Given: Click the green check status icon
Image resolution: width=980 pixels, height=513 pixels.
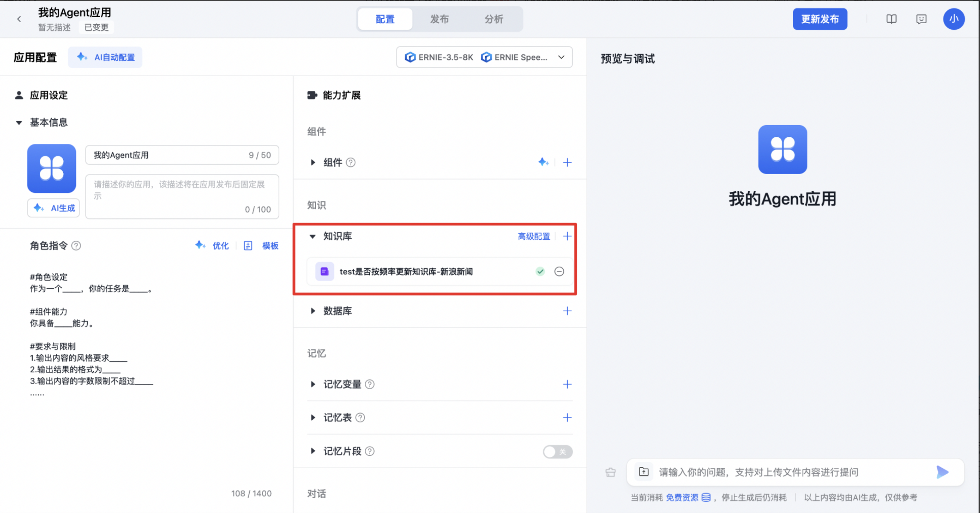Looking at the screenshot, I should (540, 271).
